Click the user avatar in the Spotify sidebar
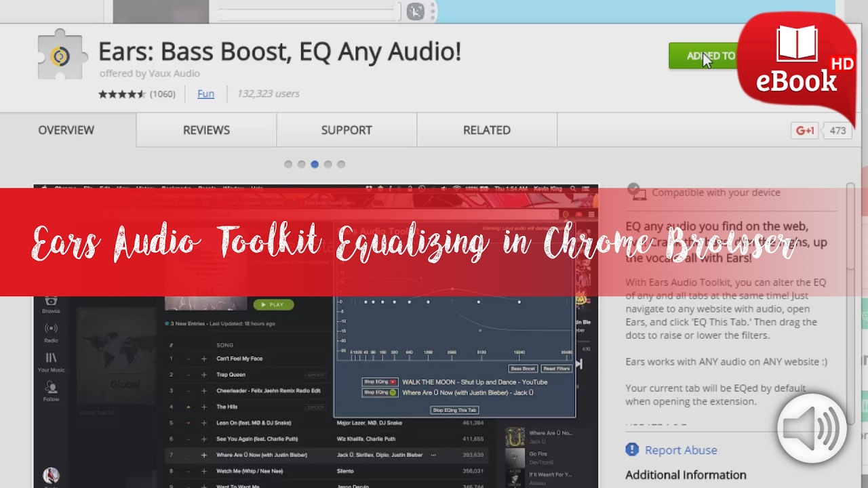This screenshot has width=868, height=488. (51, 475)
